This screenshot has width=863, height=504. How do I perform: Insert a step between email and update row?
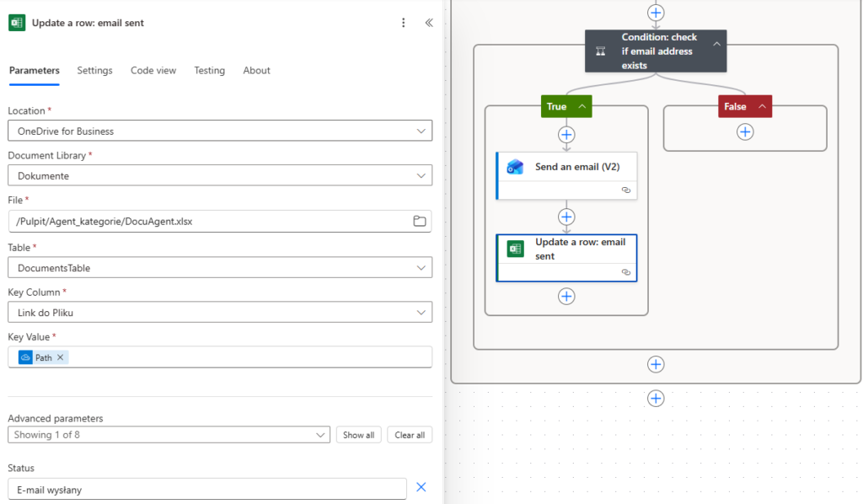[x=566, y=217]
